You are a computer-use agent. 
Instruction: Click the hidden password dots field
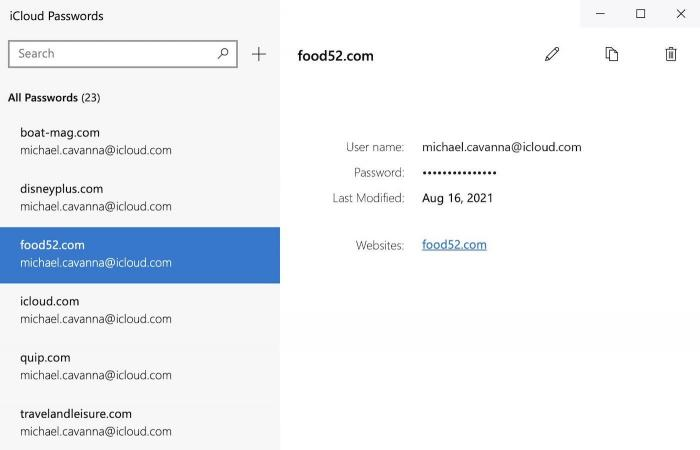[x=459, y=173]
